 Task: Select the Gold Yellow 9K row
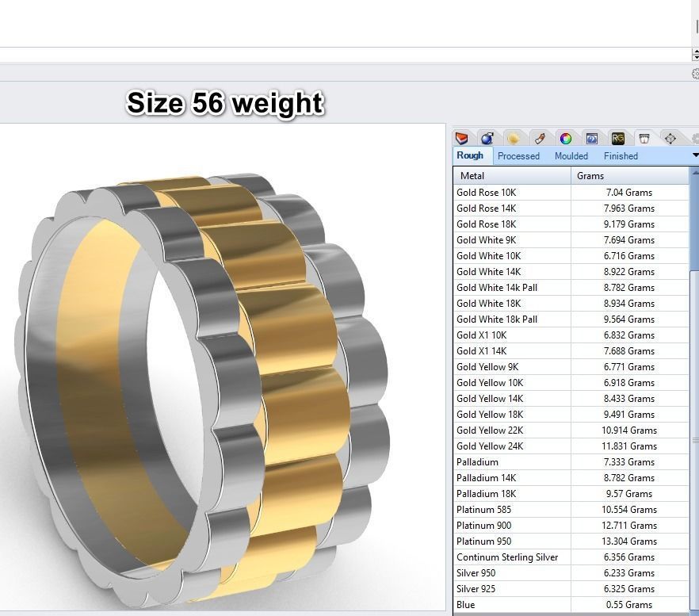(571, 367)
